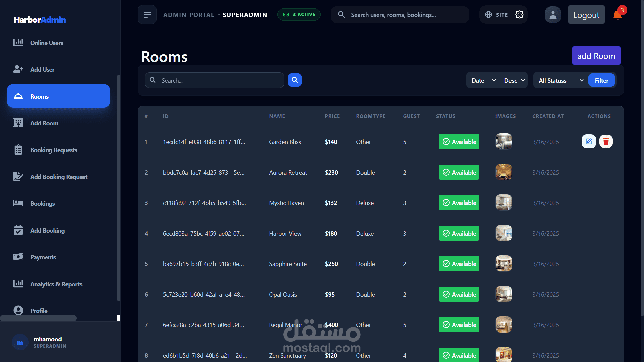Open the notifications bell icon
The width and height of the screenshot is (644, 362).
(618, 15)
